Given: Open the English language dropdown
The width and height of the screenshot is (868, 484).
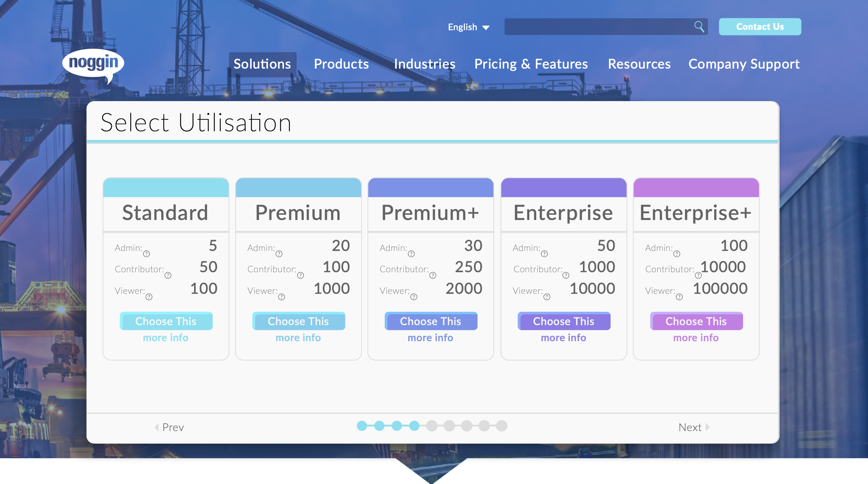Looking at the screenshot, I should (x=468, y=27).
